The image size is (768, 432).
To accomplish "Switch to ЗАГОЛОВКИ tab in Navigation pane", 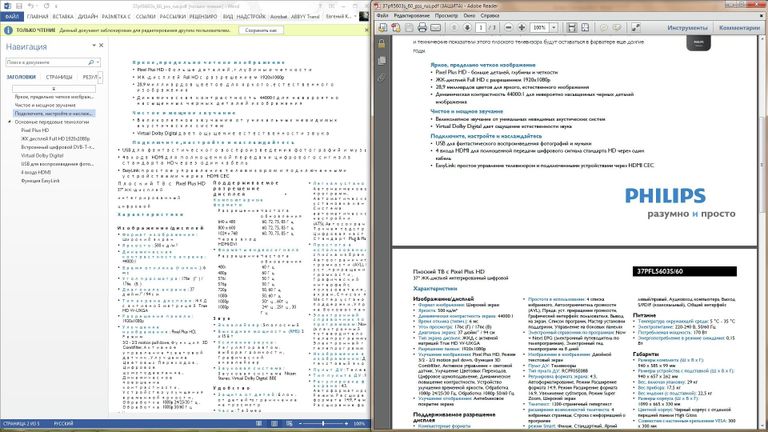I will tap(21, 77).
